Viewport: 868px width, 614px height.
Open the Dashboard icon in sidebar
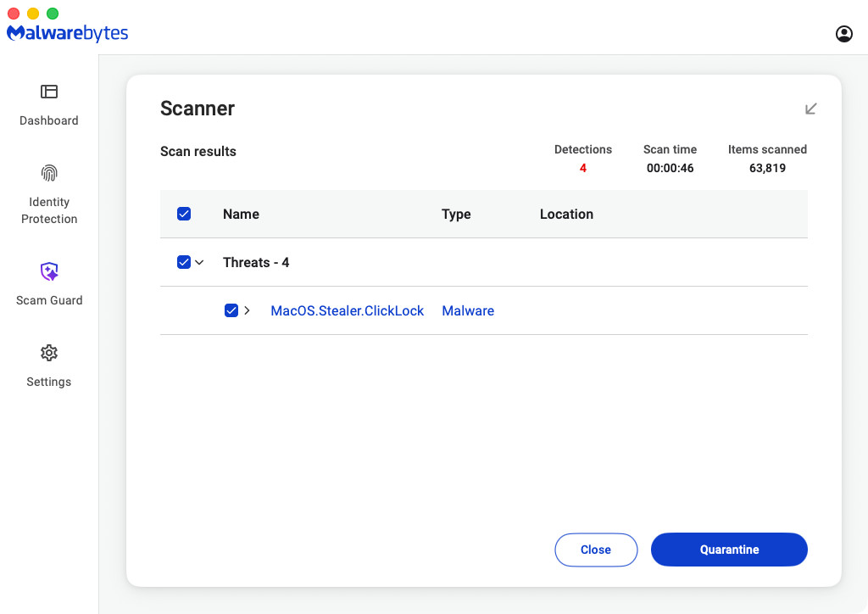[48, 92]
